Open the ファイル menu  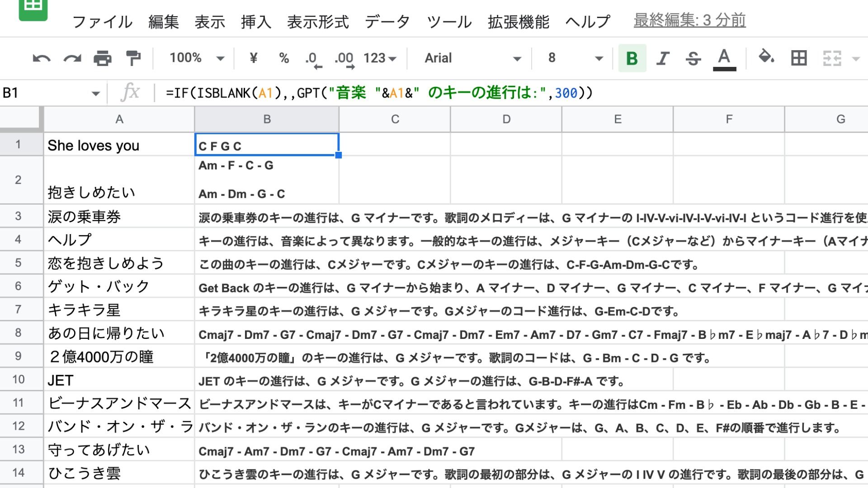[x=103, y=21]
